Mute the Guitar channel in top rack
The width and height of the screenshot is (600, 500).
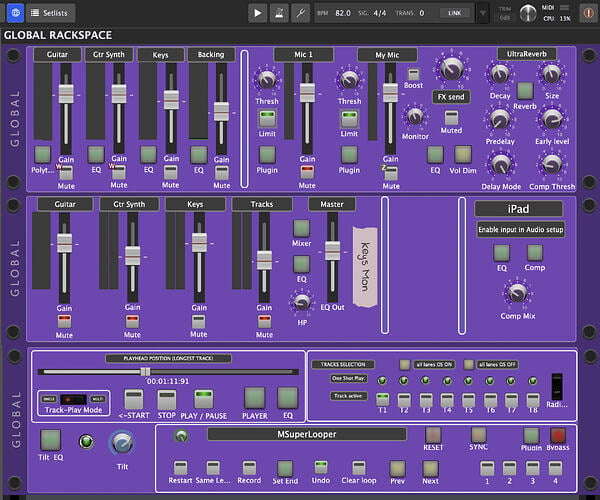tap(66, 173)
